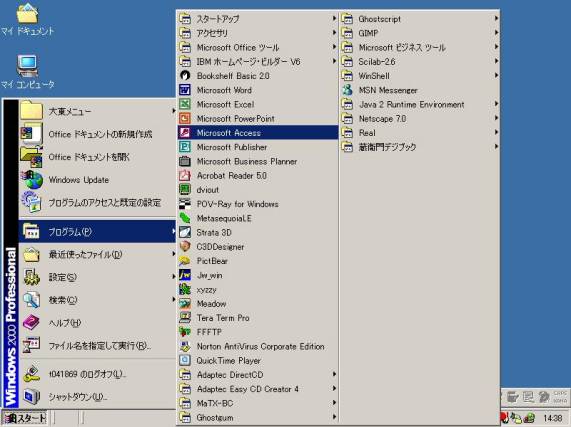Screen dimensions: 571x427
Task: Open Microsoft ビジネス ツール folder
Action: 420,47
